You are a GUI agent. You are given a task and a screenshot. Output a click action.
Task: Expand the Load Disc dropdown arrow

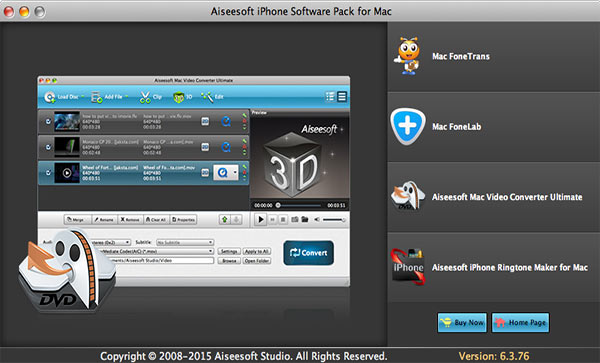(x=82, y=96)
